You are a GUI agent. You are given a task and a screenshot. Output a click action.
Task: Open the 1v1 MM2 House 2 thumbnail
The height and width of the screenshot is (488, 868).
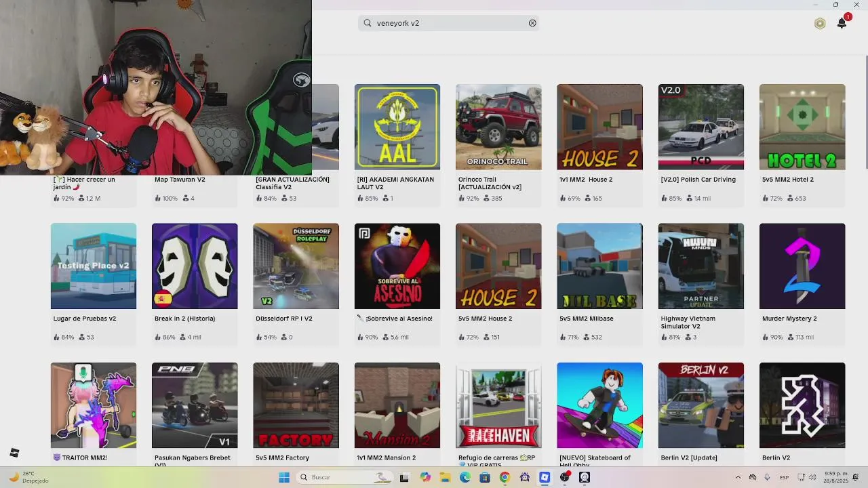(599, 127)
